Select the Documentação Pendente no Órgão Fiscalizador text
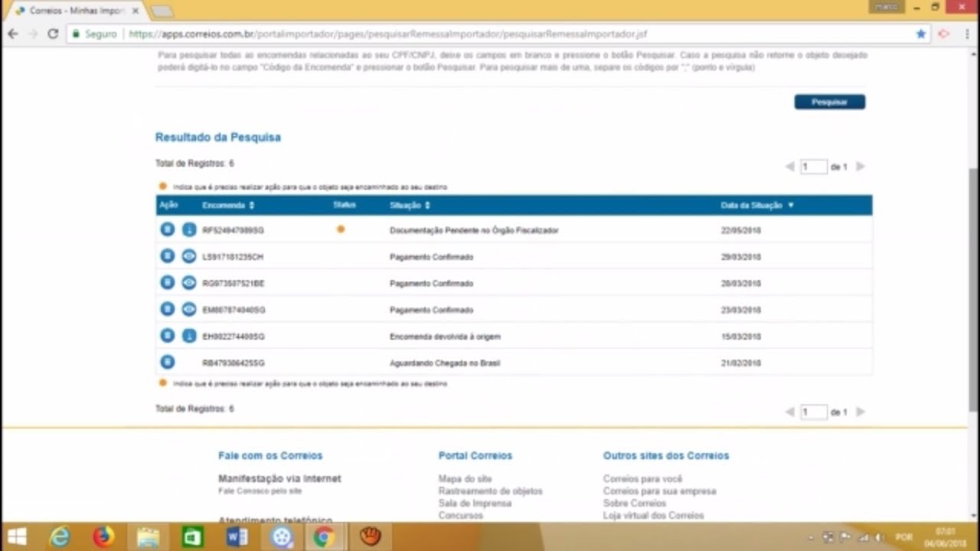The image size is (980, 551). tap(474, 230)
